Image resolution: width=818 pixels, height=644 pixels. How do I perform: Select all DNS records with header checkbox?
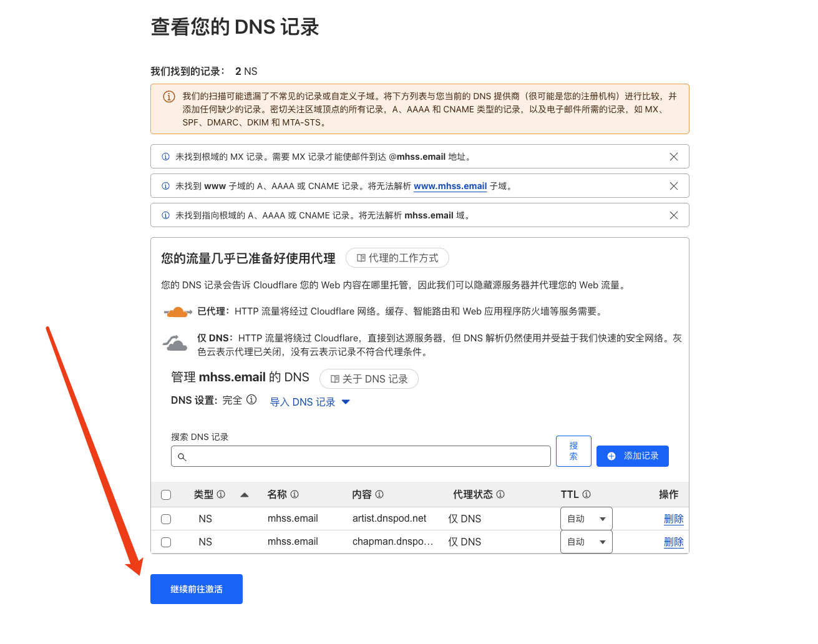pos(166,495)
